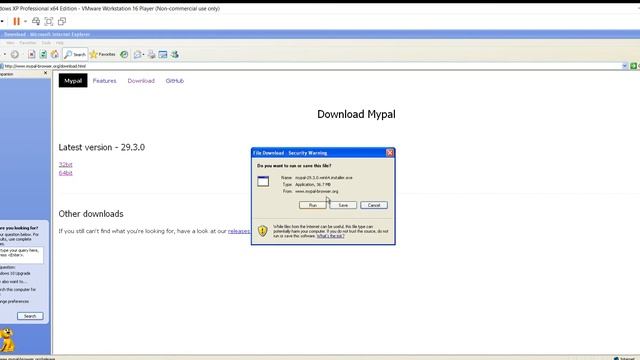Click the IE Mail toolbar icon
The width and height of the screenshot is (640, 360).
138,54
